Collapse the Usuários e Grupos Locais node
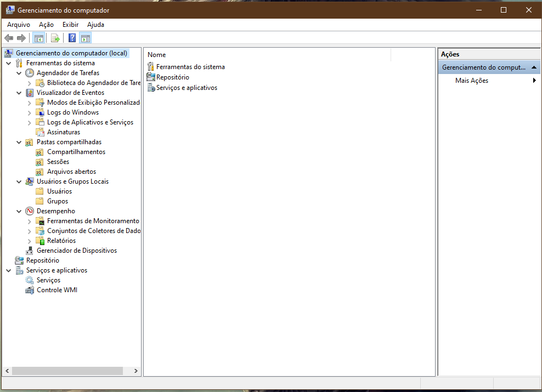The width and height of the screenshot is (542, 392). coord(19,181)
